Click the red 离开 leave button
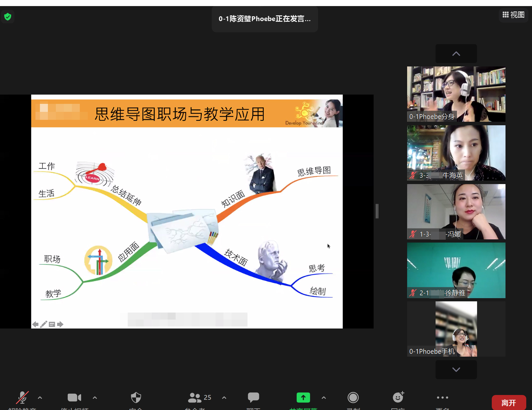 (x=509, y=403)
